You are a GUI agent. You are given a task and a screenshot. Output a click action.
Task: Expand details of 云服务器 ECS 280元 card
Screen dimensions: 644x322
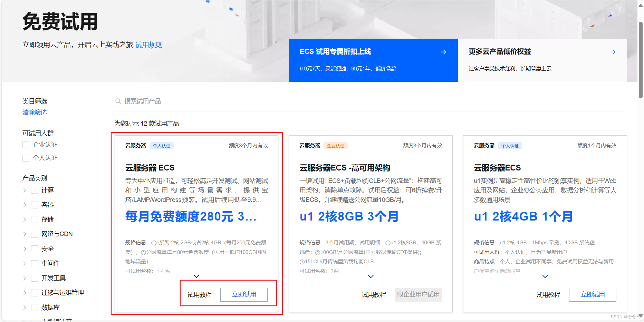(x=196, y=276)
